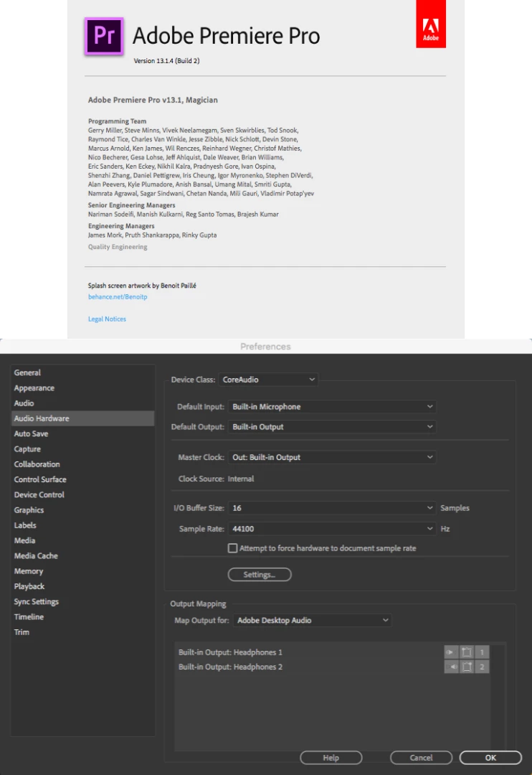Viewport: 532px width, 775px height.
Task: Select Media Cache in sidebar
Action: [82, 556]
